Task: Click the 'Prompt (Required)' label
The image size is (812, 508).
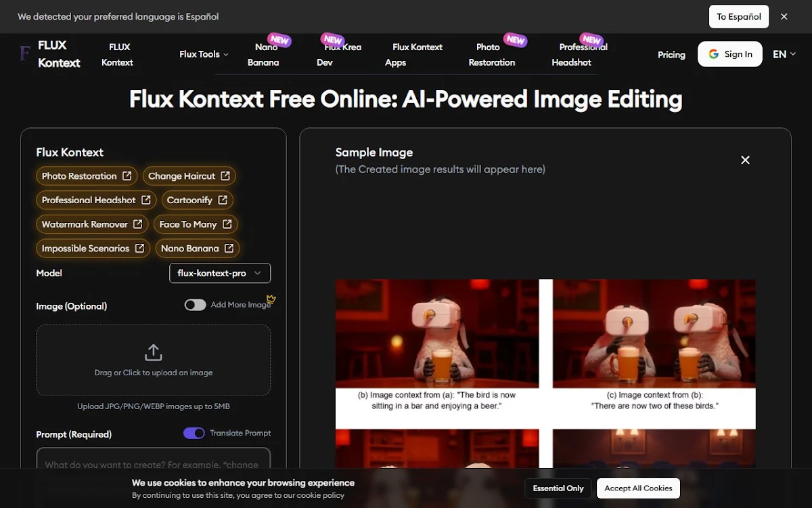Action: pyautogui.click(x=74, y=434)
